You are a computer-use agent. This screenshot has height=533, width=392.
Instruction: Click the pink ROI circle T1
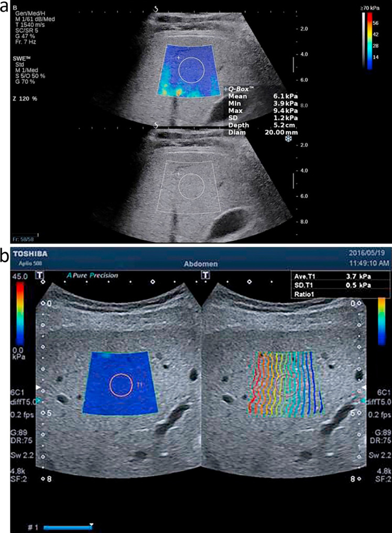(121, 385)
